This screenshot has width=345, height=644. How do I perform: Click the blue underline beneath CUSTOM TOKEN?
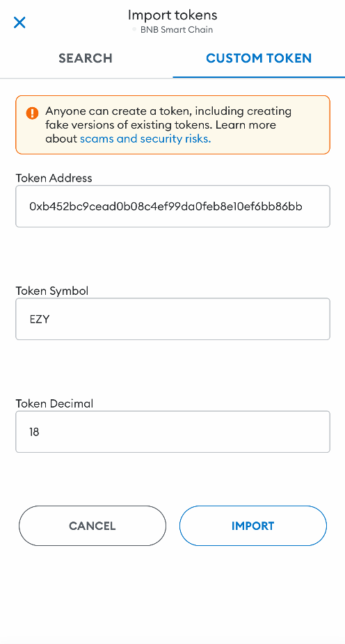point(259,77)
